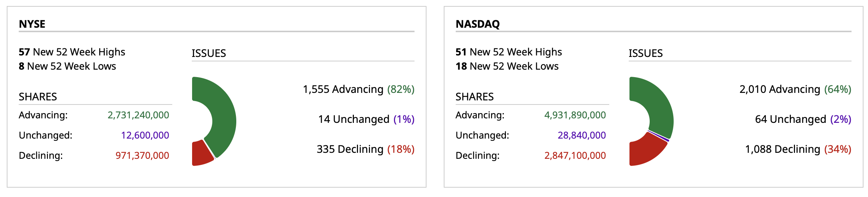Click NYSE advancing shares value 2,731,240,000

coord(138,115)
